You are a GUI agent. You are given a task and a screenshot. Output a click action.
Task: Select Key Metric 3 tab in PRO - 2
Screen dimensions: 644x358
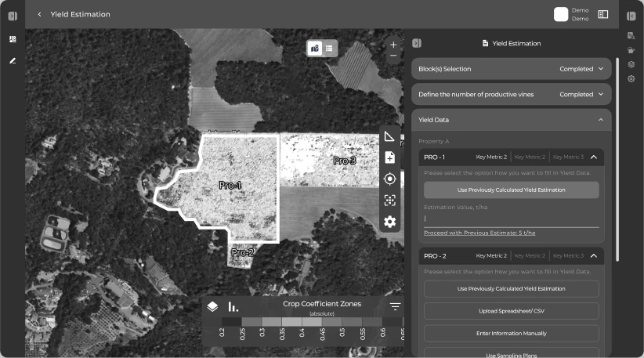(x=568, y=256)
